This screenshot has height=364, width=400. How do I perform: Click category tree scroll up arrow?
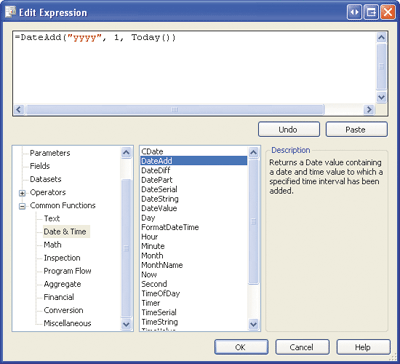pos(126,153)
